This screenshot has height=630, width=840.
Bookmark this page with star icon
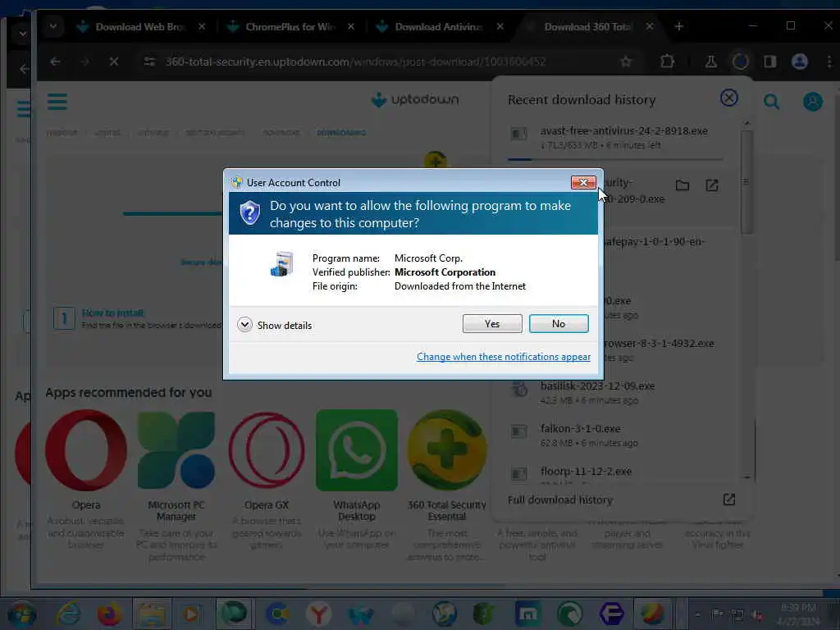tap(626, 62)
